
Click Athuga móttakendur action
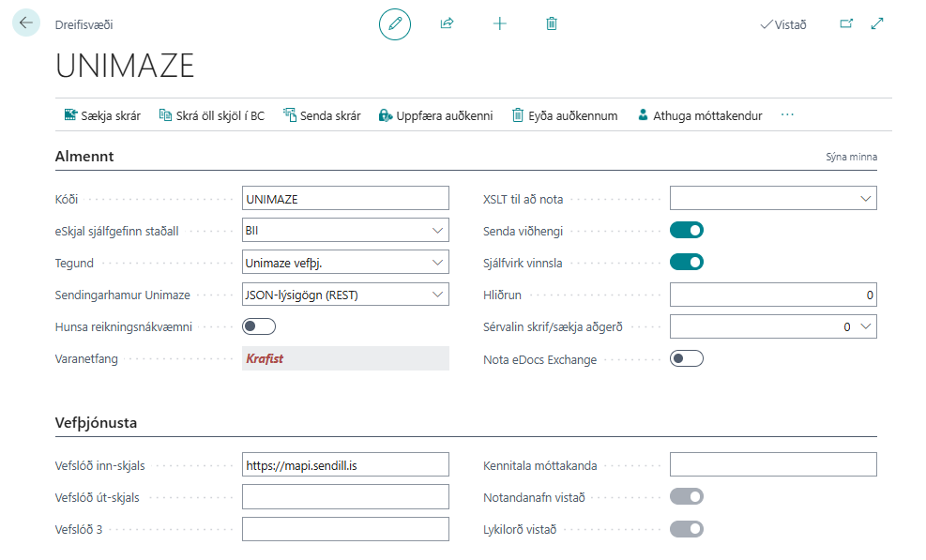(x=700, y=115)
